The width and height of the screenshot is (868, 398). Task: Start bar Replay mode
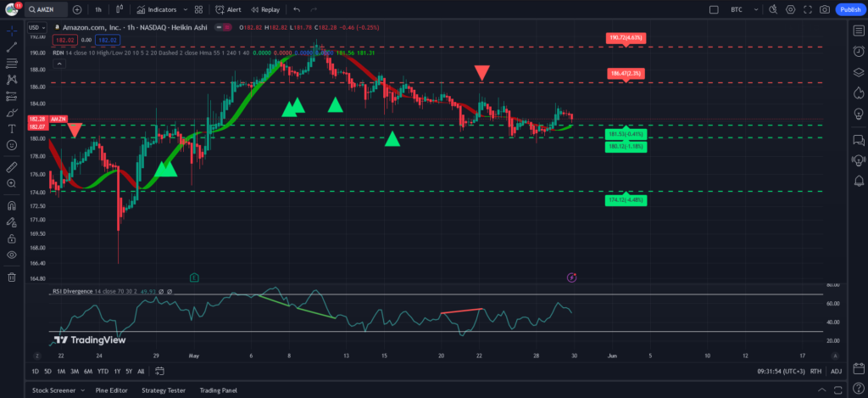tap(265, 9)
